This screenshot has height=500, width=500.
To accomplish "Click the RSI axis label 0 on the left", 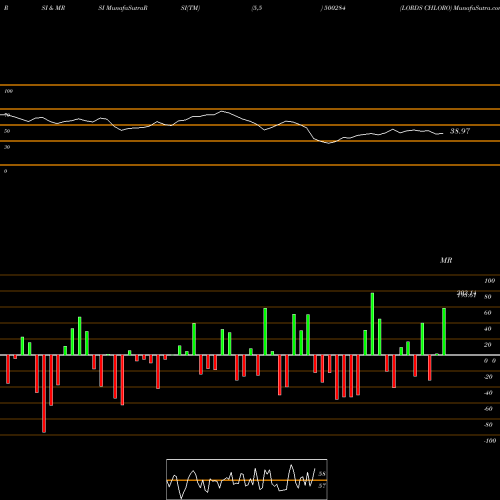I will coord(5,171).
